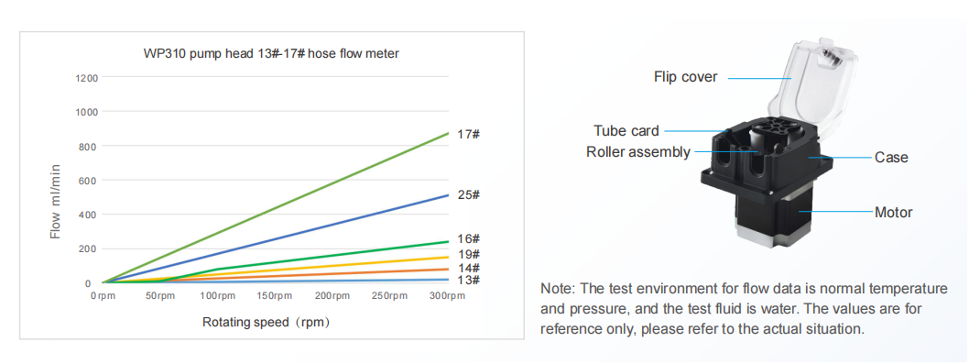
Task: Select the 13# hose label
Action: (x=469, y=280)
